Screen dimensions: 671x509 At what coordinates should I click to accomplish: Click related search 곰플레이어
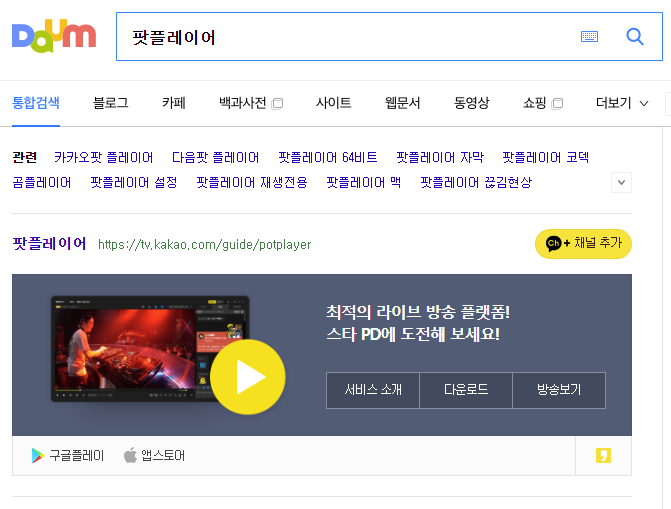coord(42,183)
